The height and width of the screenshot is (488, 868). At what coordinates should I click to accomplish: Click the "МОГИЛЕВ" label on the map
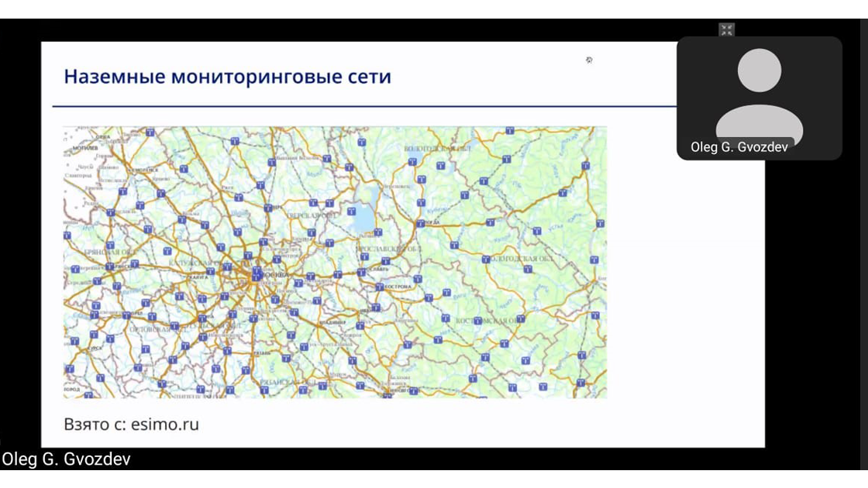pos(84,148)
